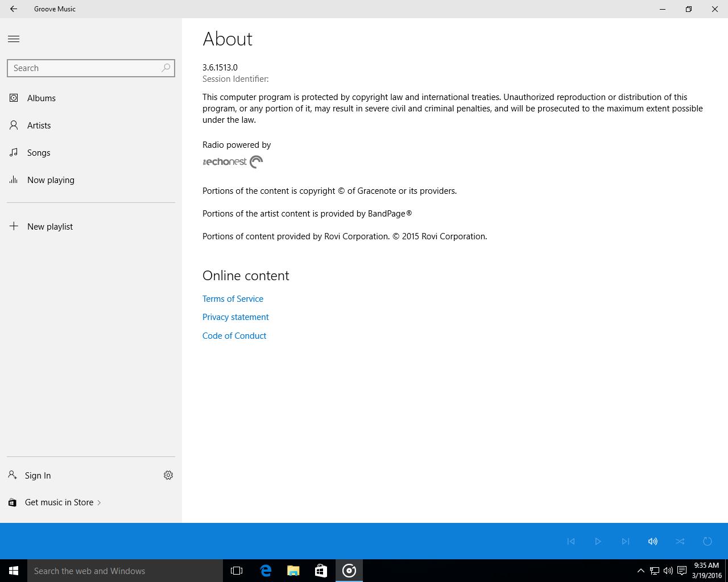This screenshot has width=728, height=582.
Task: Open Get music in Store
Action: (x=59, y=502)
